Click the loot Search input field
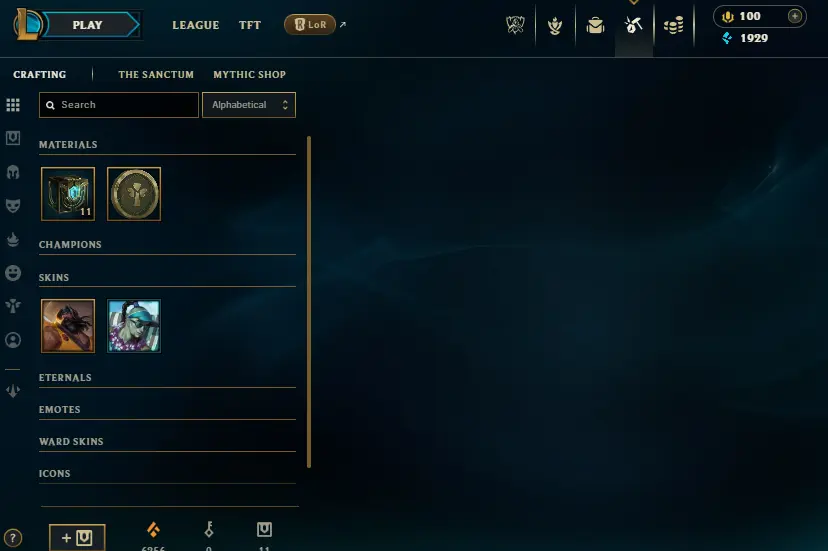Viewport: 828px width, 551px height. (x=119, y=105)
